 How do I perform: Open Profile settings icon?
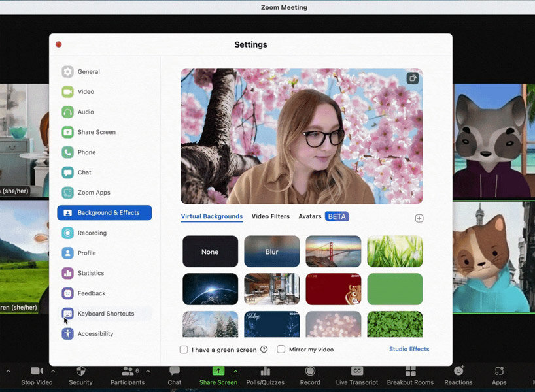point(67,253)
